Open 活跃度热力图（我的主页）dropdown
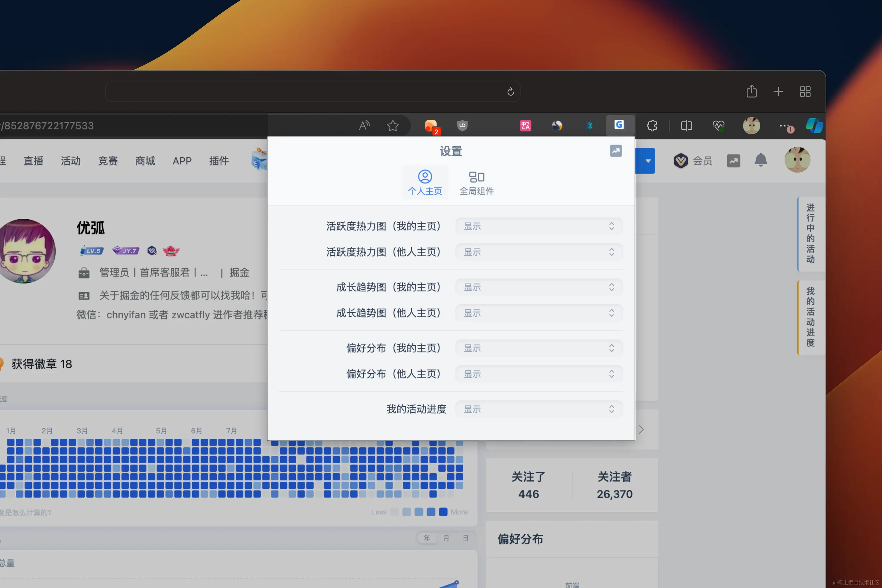This screenshot has height=588, width=882. pos(539,226)
